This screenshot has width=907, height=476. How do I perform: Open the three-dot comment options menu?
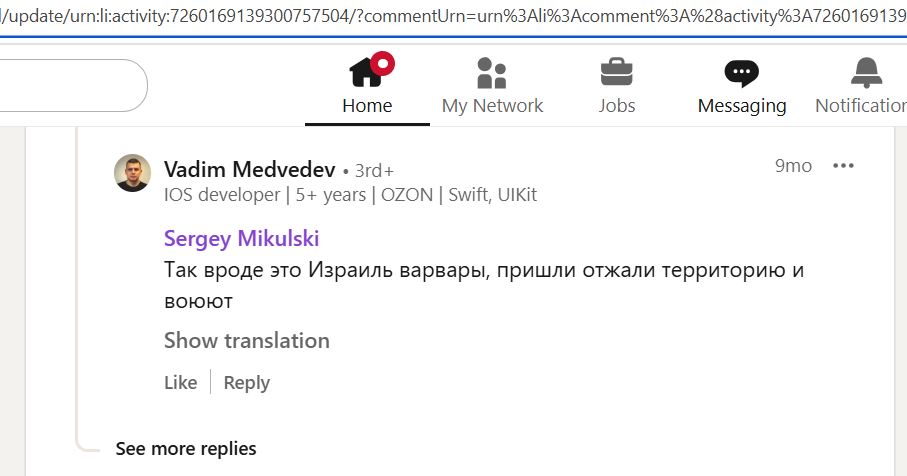click(843, 166)
